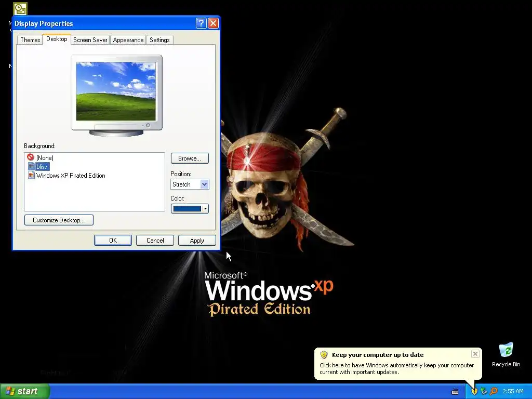Go to the Appearance tab

click(x=128, y=39)
